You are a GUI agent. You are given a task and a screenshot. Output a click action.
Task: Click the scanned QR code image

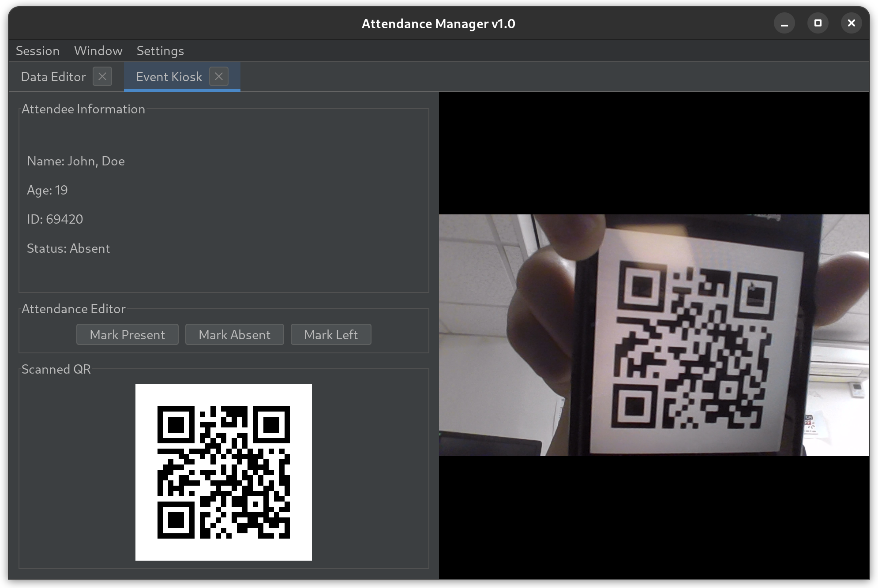click(x=223, y=472)
